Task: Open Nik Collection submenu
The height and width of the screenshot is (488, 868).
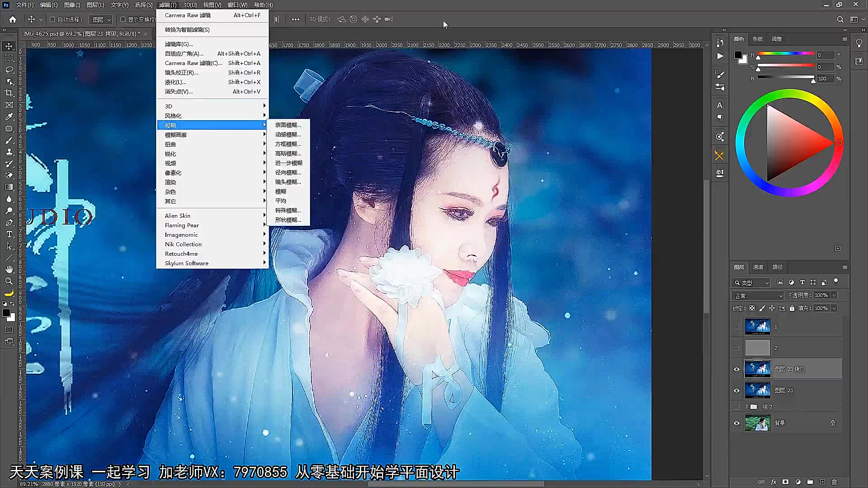Action: [x=212, y=244]
